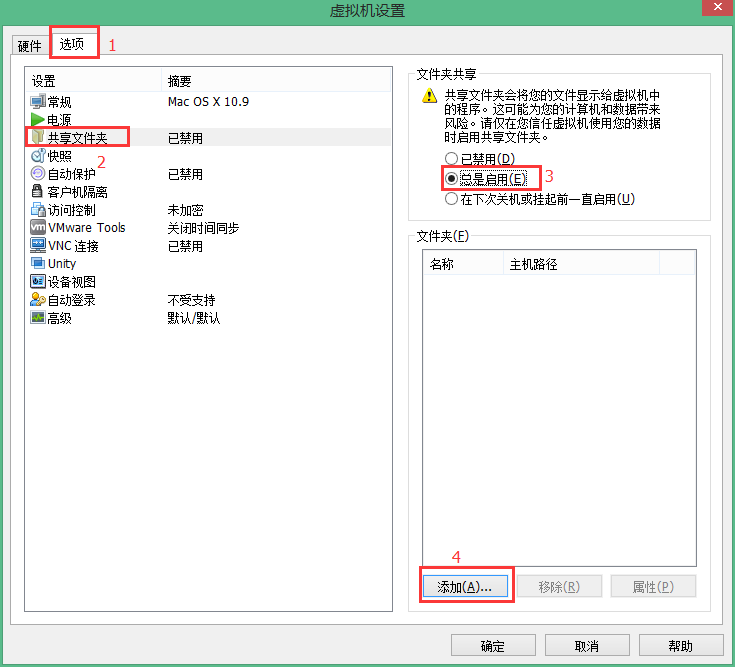
Task: Select the 总是启用(E) radio button
Action: 451,179
